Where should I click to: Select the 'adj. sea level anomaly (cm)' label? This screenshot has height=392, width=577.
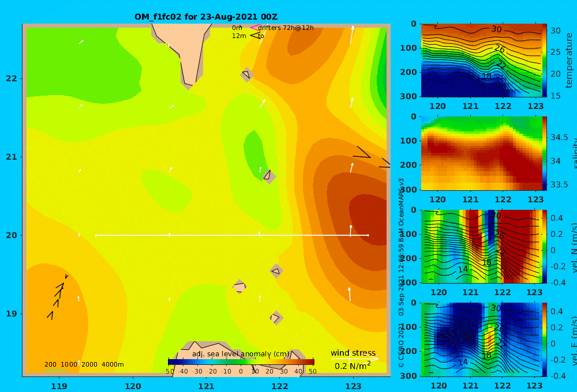click(x=241, y=354)
